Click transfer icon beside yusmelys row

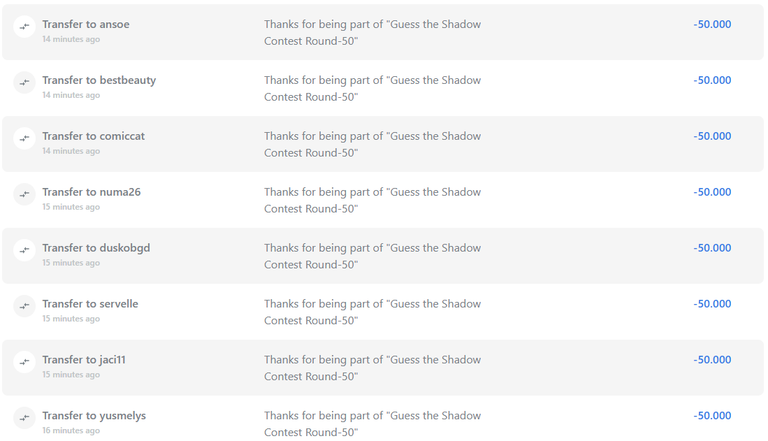[24, 417]
